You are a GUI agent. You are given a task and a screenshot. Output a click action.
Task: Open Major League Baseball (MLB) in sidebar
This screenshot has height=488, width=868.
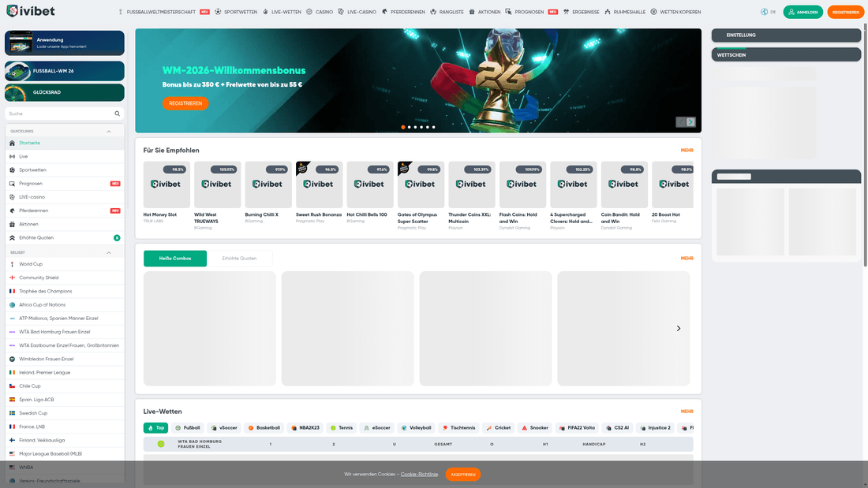65,453
